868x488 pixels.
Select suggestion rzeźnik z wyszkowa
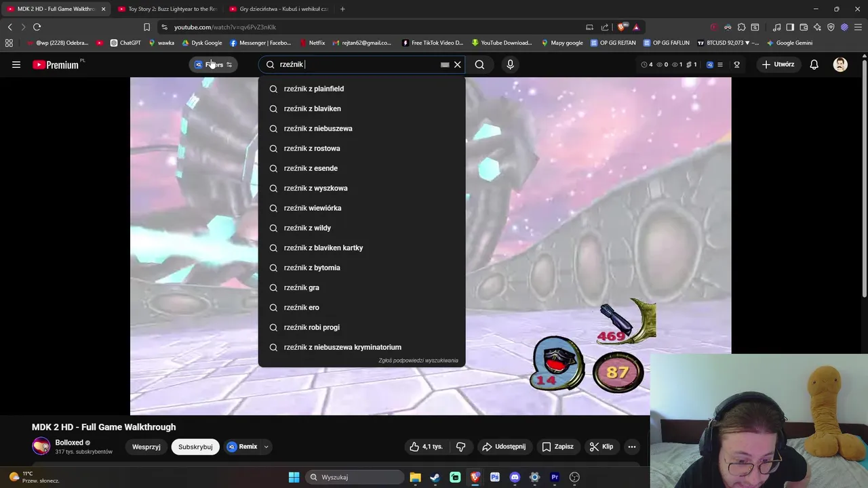[x=361, y=188]
